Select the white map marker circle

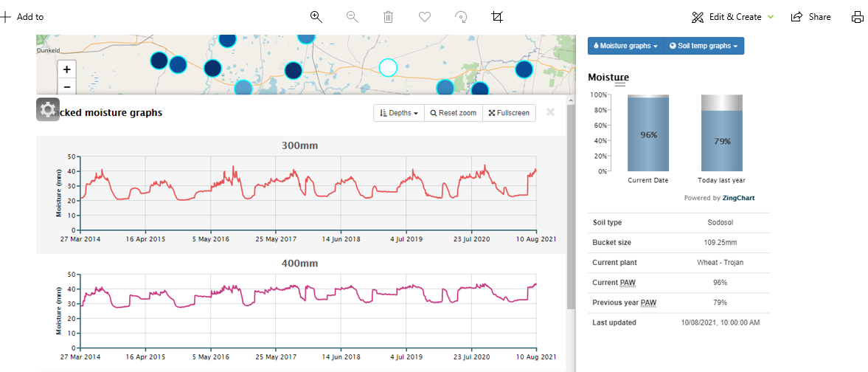click(x=388, y=68)
